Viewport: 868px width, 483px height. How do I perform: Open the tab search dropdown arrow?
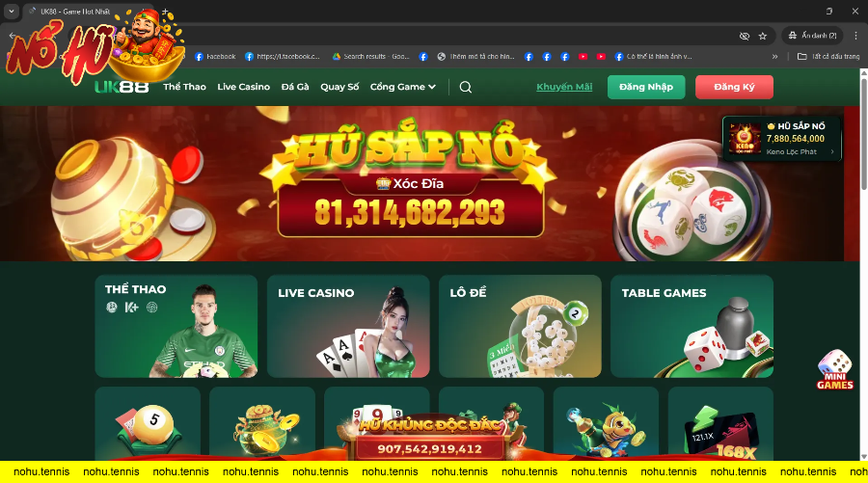[x=11, y=11]
